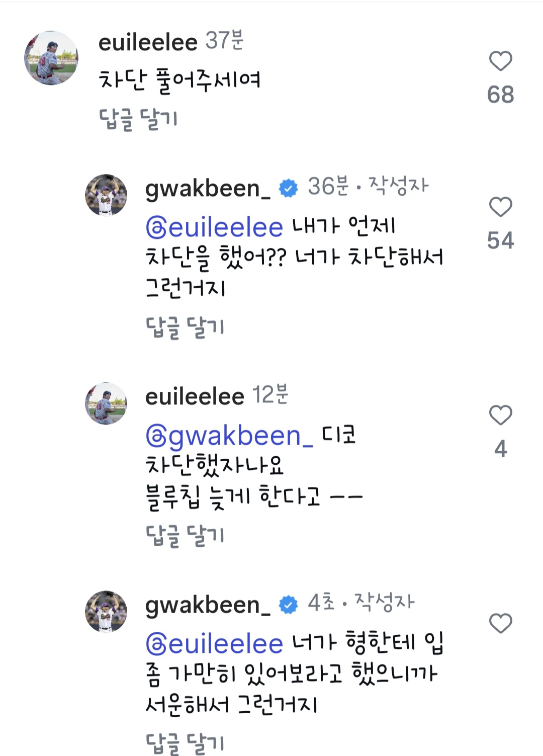Like gwakbeen_'s reply with 54 likes

[x=500, y=207]
